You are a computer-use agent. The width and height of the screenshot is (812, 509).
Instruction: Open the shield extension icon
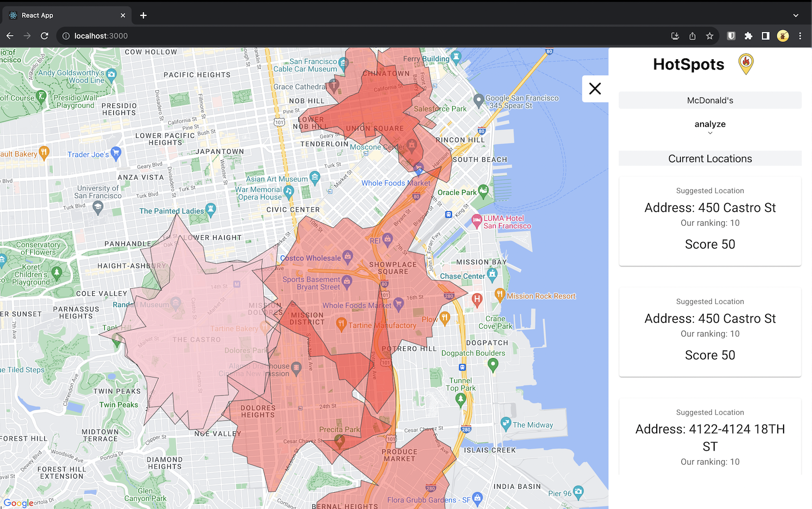[x=731, y=36]
